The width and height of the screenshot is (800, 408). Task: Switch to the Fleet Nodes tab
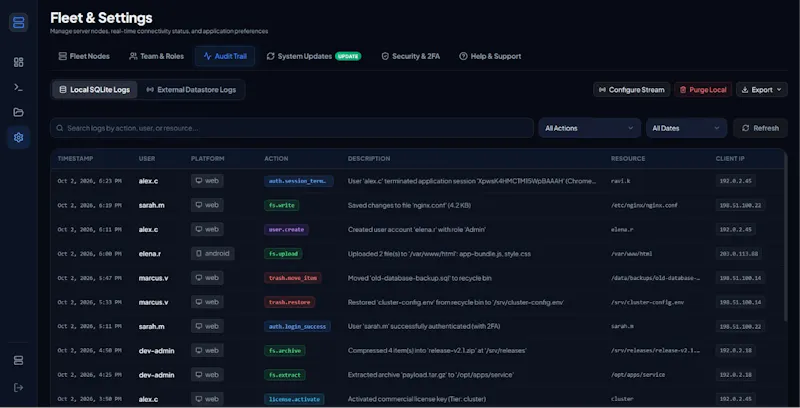pos(84,56)
